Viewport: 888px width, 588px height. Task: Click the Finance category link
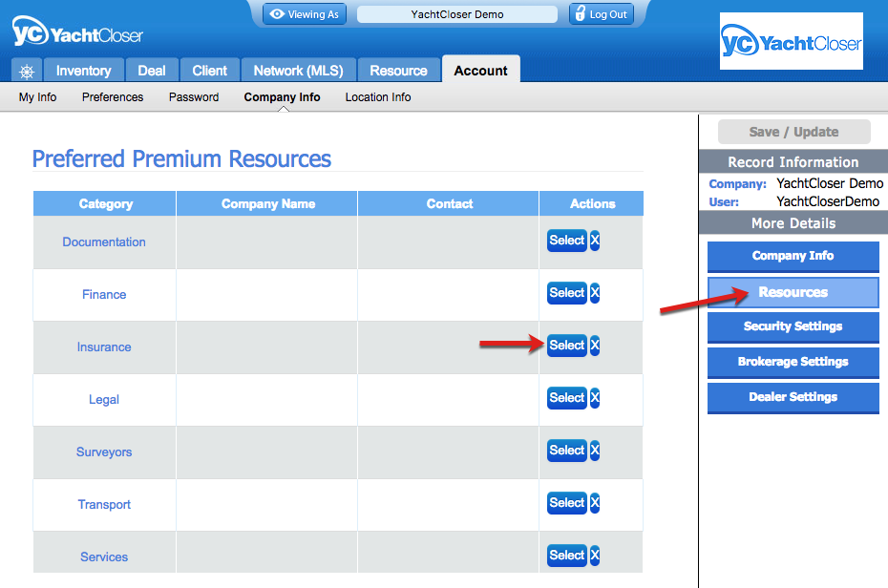(x=104, y=294)
